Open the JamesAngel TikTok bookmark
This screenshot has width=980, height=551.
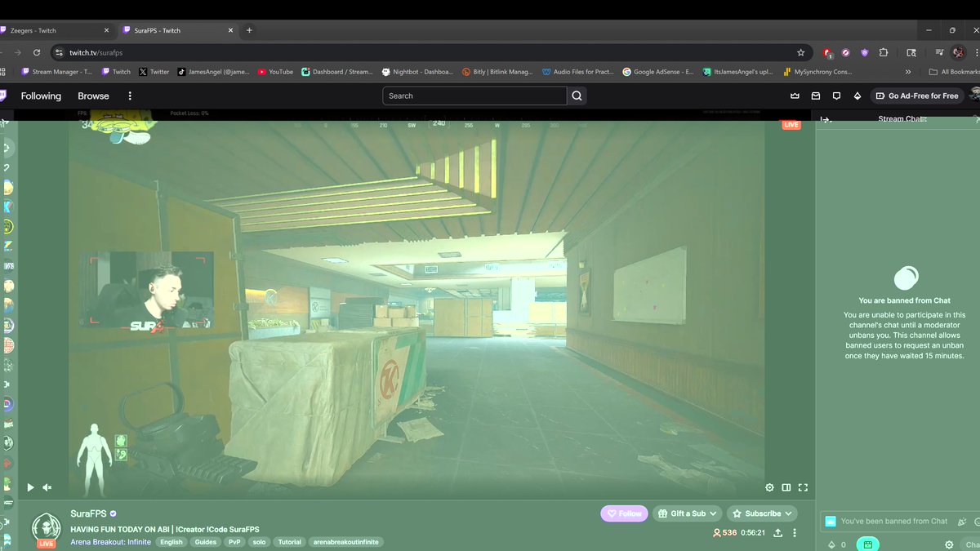click(x=214, y=72)
